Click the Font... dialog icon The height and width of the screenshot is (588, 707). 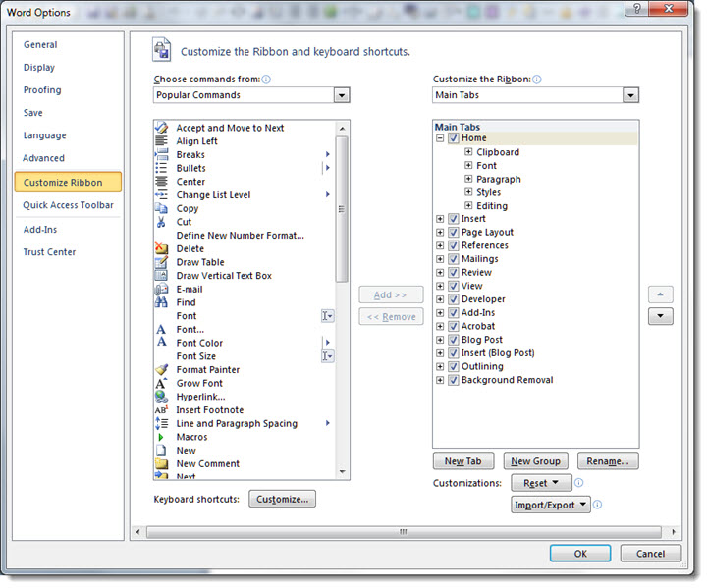point(161,329)
